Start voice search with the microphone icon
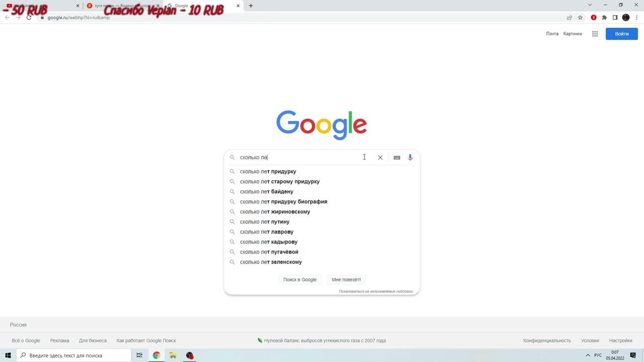The image size is (644, 362). coord(410,157)
